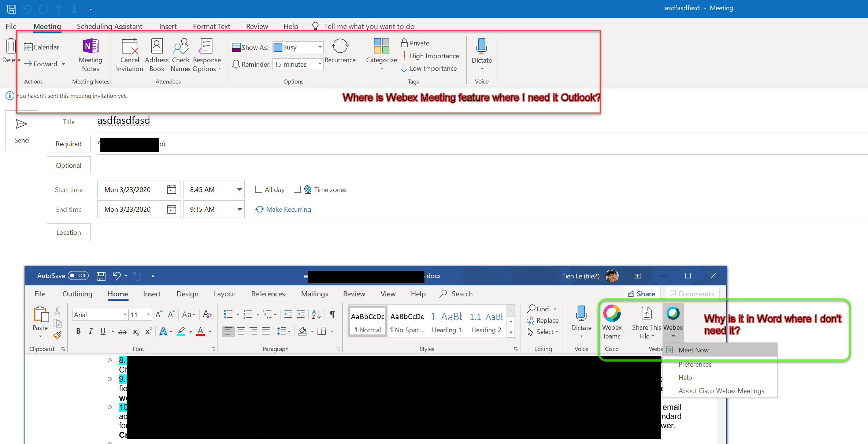
Task: Open Start time calendar picker
Action: 172,189
